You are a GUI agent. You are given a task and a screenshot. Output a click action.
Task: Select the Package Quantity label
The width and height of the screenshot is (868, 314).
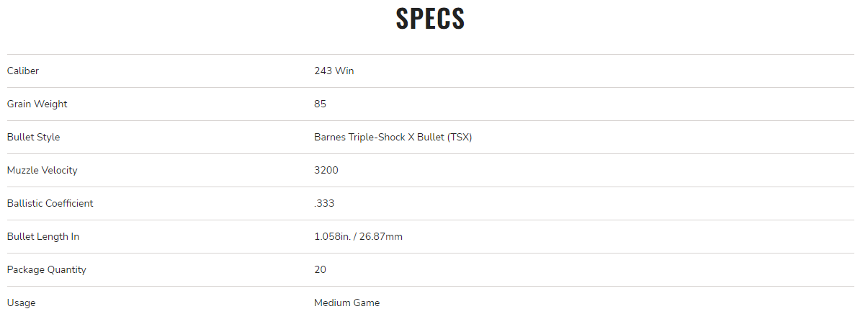[47, 269]
